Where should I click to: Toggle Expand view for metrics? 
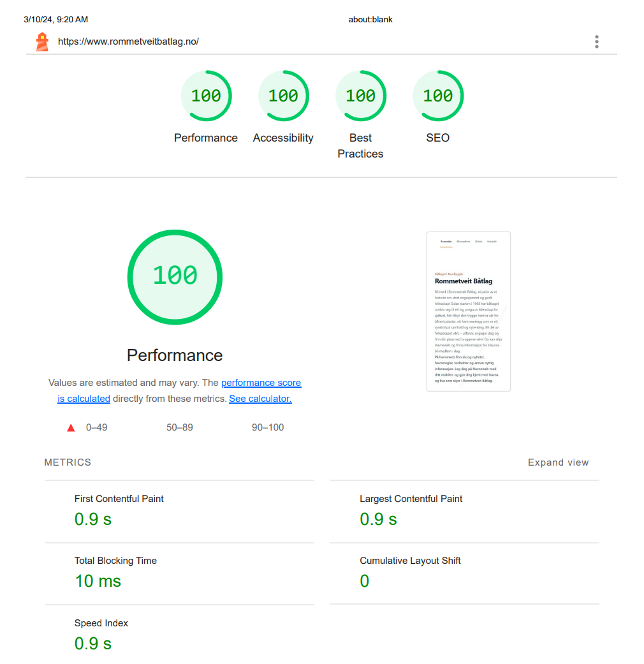point(558,462)
